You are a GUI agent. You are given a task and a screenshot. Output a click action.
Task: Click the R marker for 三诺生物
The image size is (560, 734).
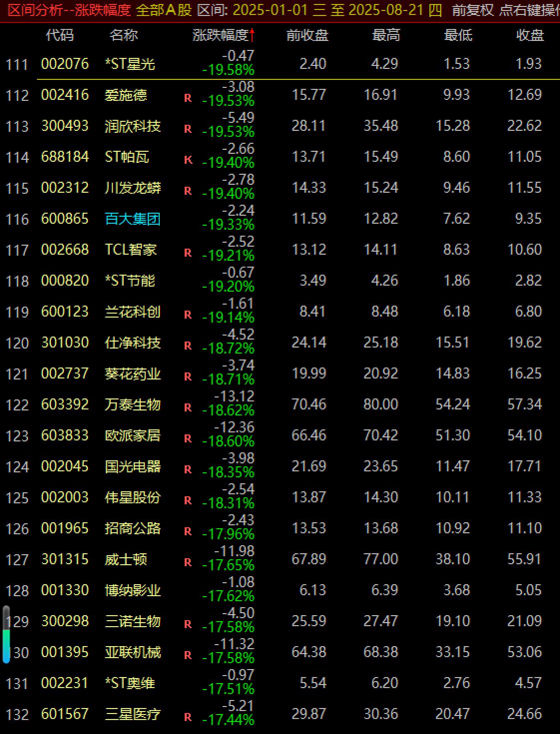point(188,625)
